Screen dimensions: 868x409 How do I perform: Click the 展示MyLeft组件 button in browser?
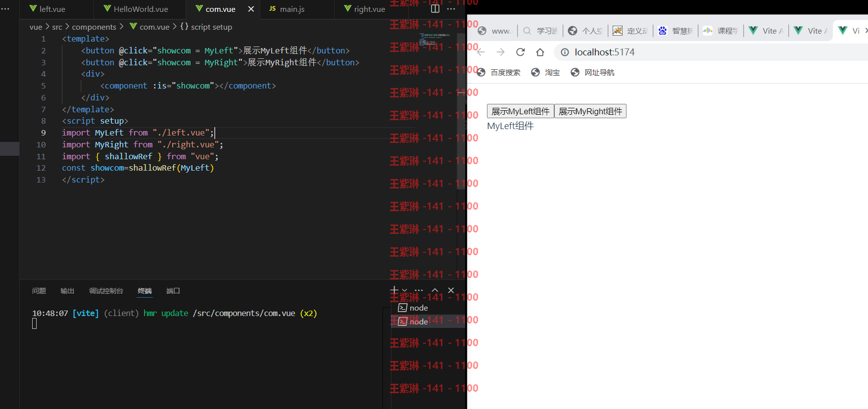tap(521, 111)
